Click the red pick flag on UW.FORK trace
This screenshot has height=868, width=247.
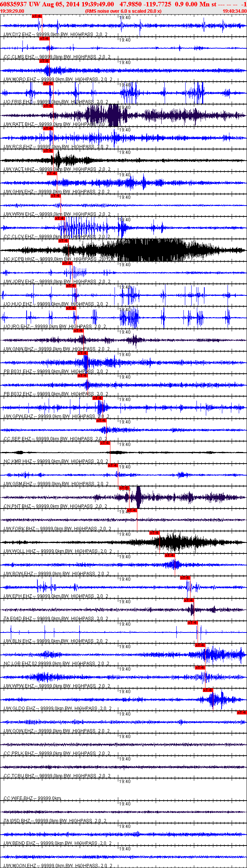coord(132,510)
